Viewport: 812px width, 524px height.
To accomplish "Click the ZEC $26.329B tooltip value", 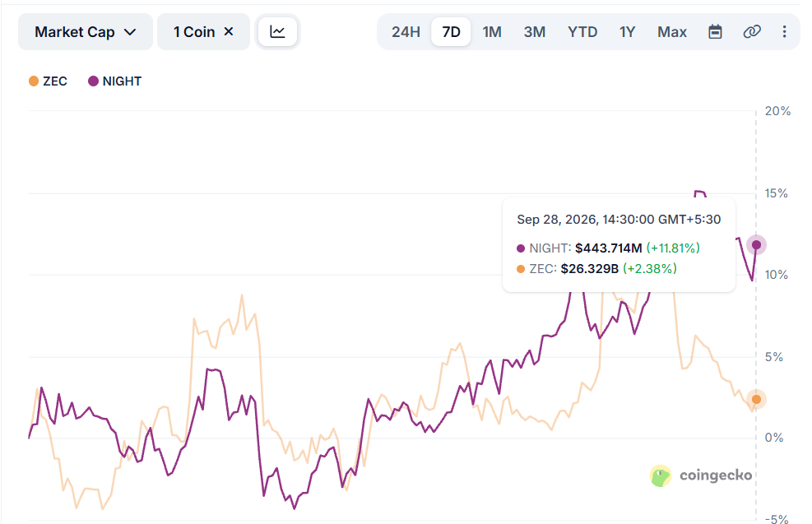I will click(x=589, y=269).
